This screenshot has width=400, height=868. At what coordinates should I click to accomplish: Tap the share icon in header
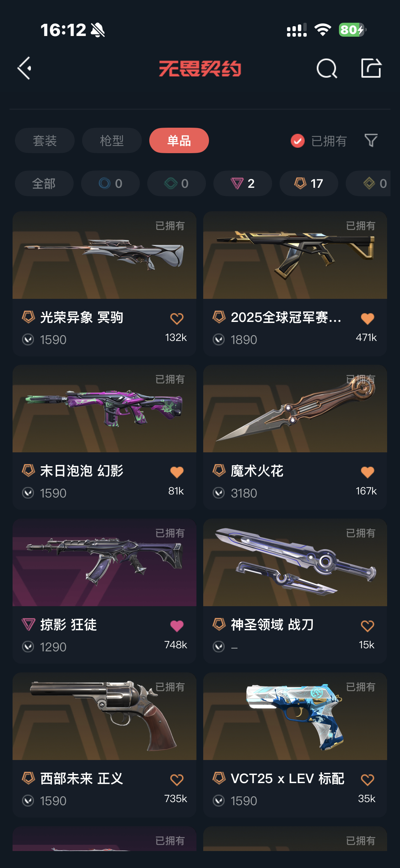coord(371,68)
